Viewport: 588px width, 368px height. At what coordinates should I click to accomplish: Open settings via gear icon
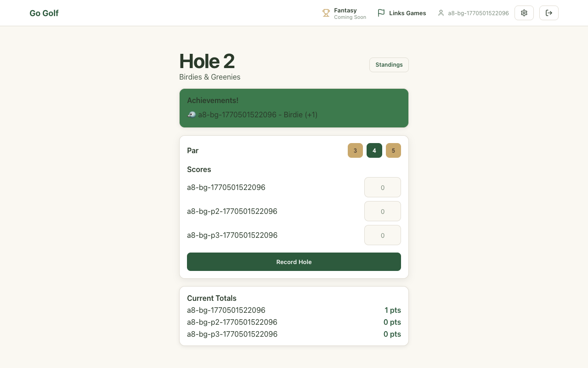[524, 13]
